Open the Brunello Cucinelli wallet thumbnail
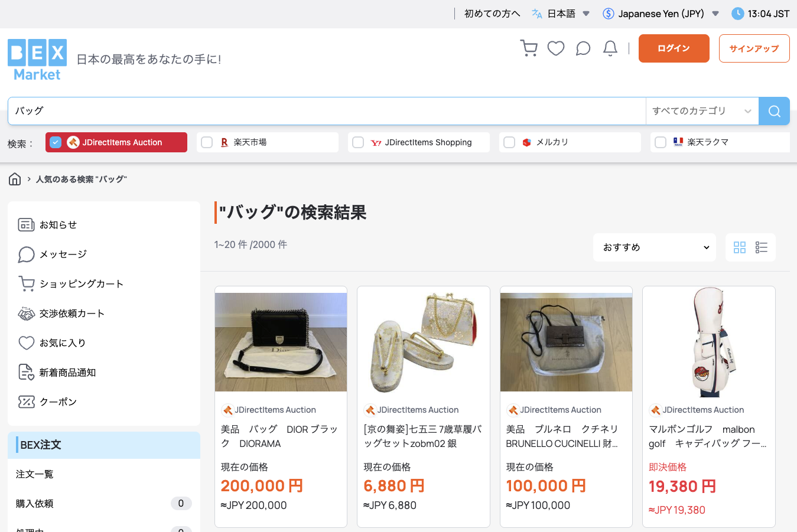The width and height of the screenshot is (797, 532). tap(566, 342)
